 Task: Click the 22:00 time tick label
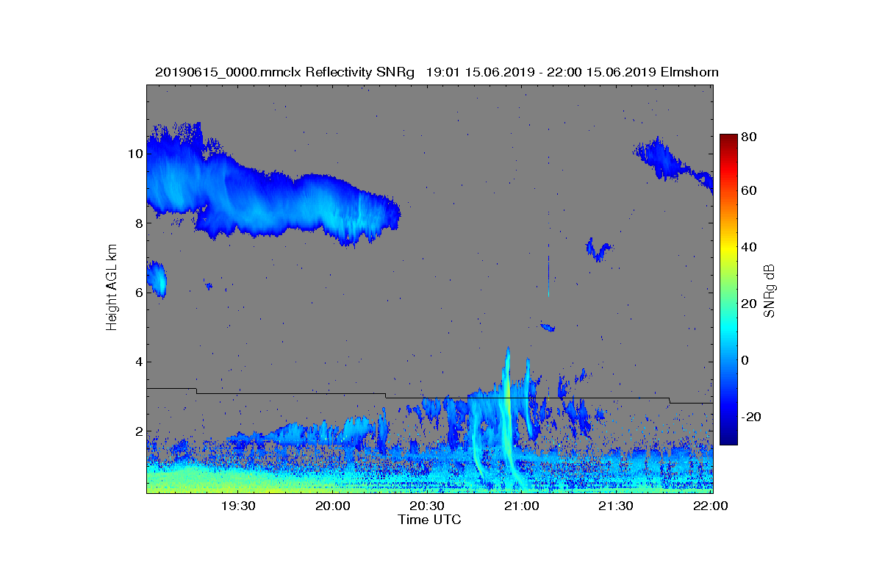tap(711, 506)
